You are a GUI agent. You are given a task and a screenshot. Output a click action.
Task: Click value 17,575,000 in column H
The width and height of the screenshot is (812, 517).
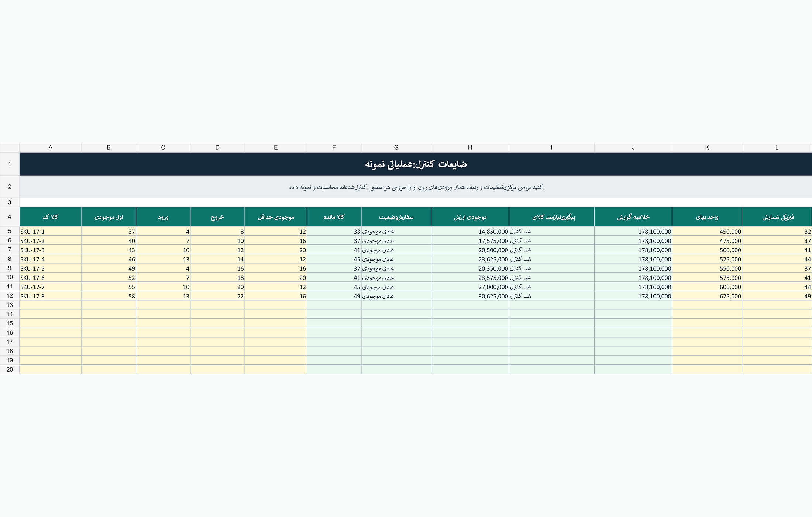tap(470, 240)
